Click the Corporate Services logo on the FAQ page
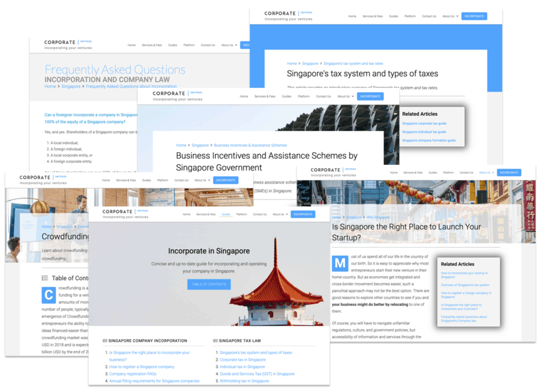Screen dimensions: 548x392 tap(68, 45)
